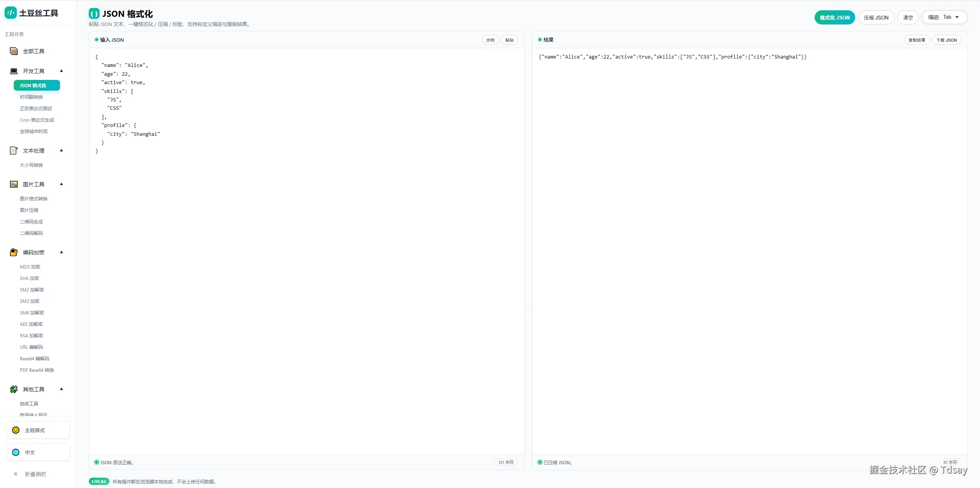This screenshot has width=980, height=488.
Task: Click the 其他工具 puzzle icon
Action: pyautogui.click(x=14, y=389)
